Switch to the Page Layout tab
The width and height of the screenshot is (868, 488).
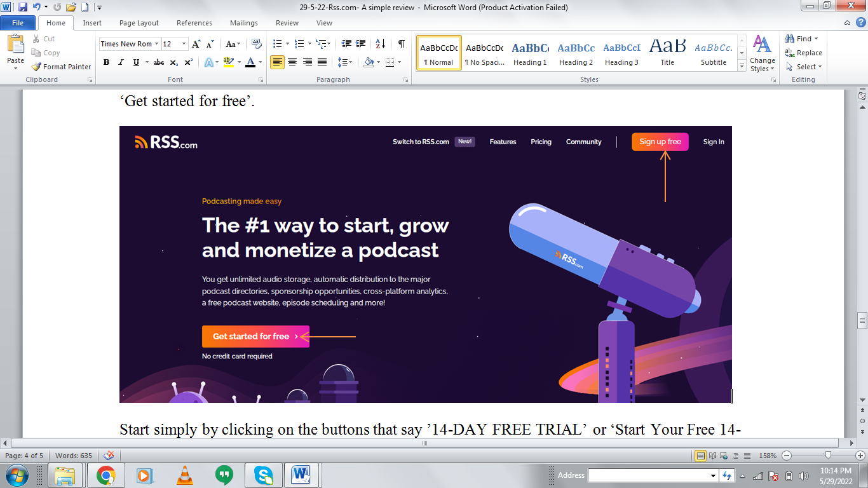click(139, 23)
